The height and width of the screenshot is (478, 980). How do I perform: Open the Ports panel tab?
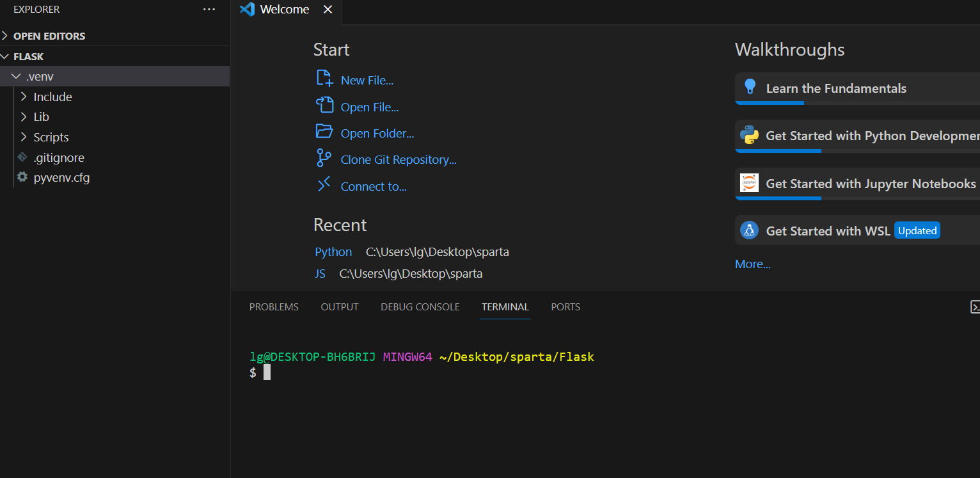[565, 307]
